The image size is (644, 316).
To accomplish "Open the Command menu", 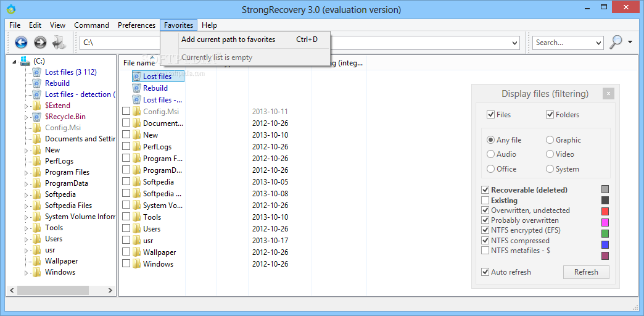I will coord(91,25).
